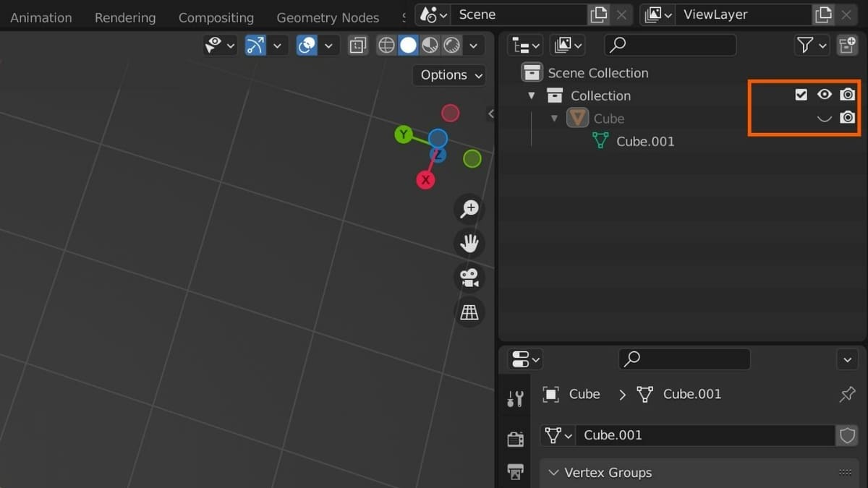Open selectability and visibility eye icon
The image size is (868, 488).
tap(213, 46)
